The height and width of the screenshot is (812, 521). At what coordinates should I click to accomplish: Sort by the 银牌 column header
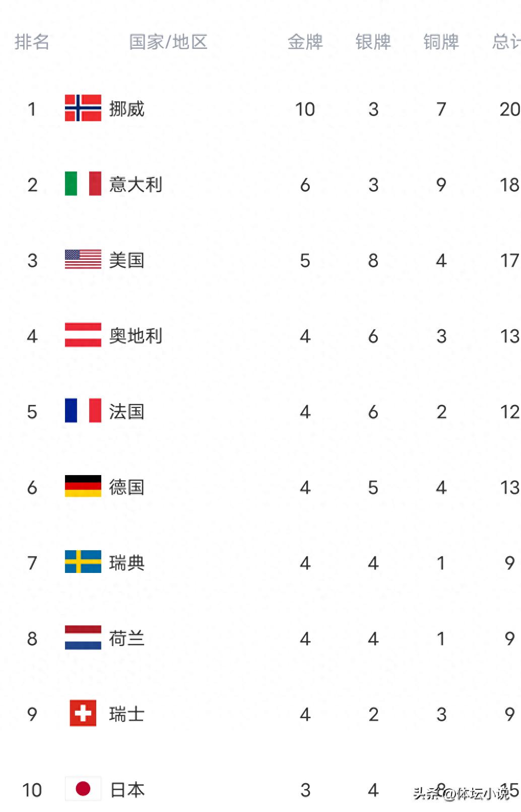click(373, 42)
